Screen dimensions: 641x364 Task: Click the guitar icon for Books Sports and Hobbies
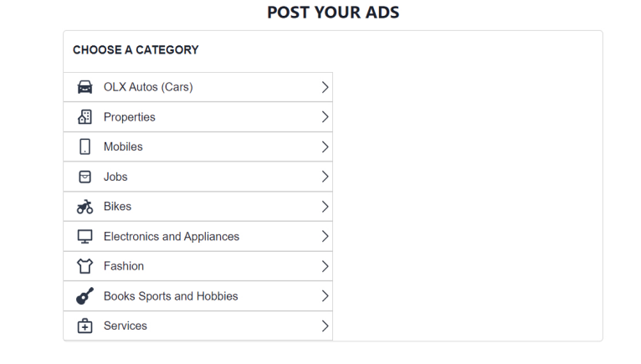point(85,295)
